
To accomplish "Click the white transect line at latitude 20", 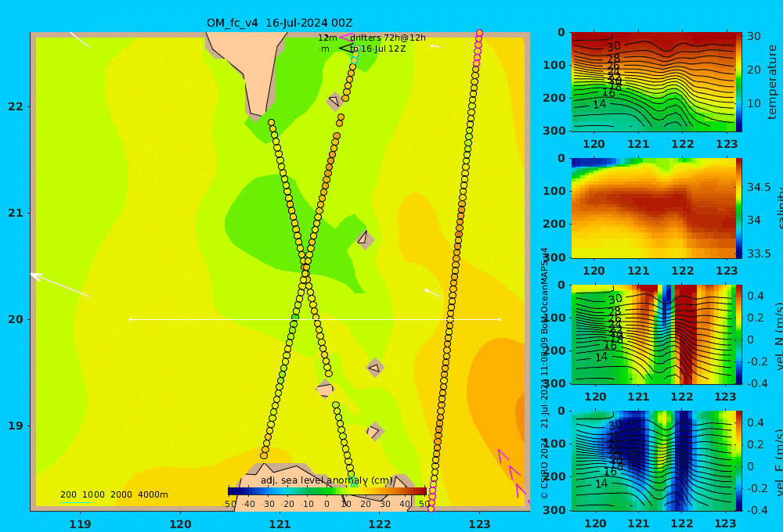I will coord(315,319).
